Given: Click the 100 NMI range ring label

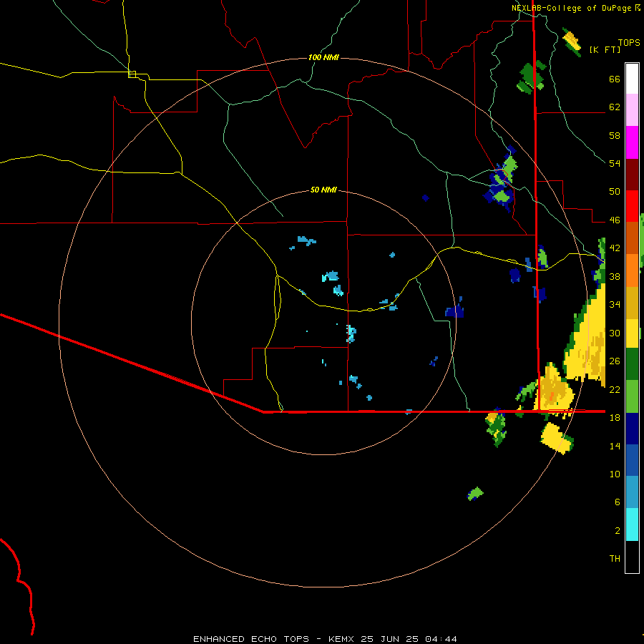Looking at the screenshot, I should [323, 57].
